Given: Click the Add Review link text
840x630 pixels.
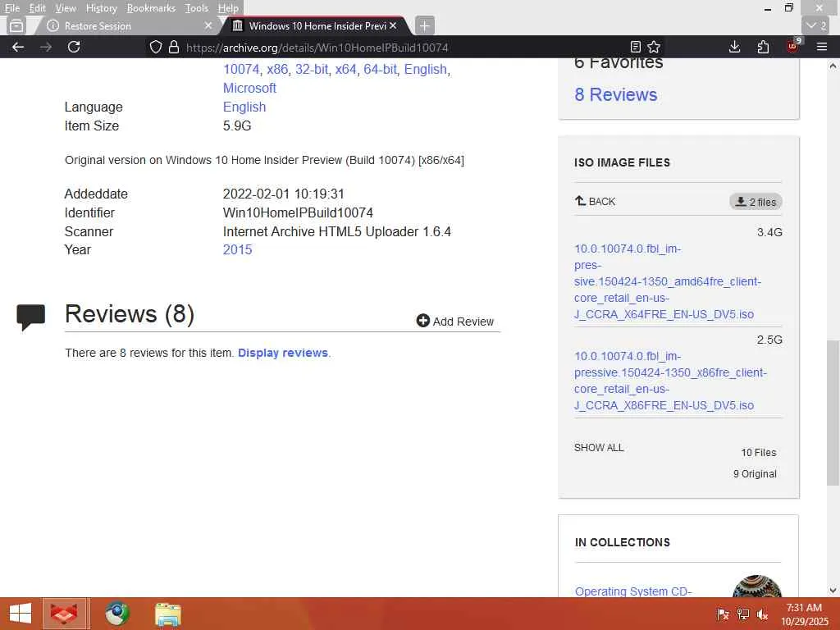Looking at the screenshot, I should [463, 322].
